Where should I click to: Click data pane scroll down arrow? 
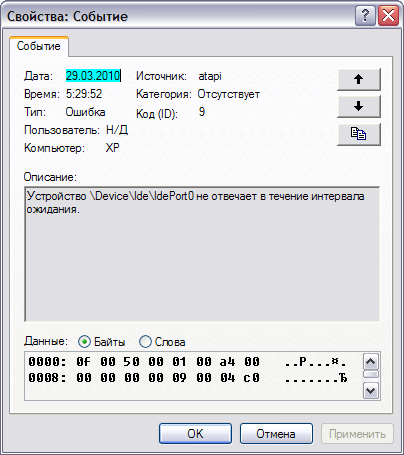371,390
